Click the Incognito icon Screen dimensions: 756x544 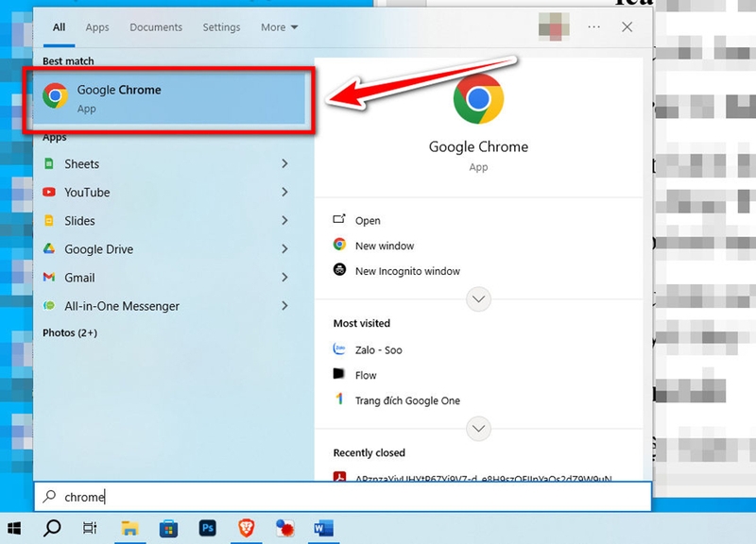pos(339,269)
